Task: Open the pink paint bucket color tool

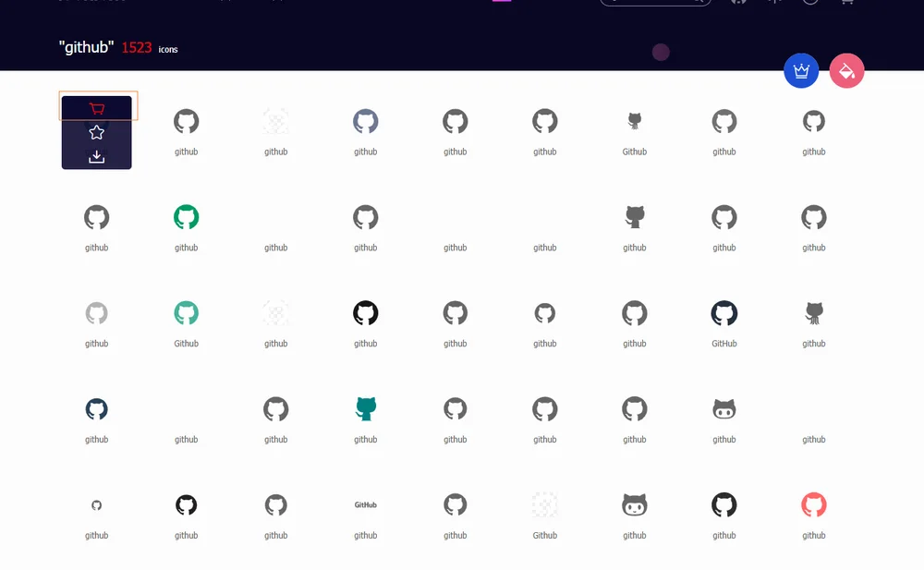Action: (846, 71)
